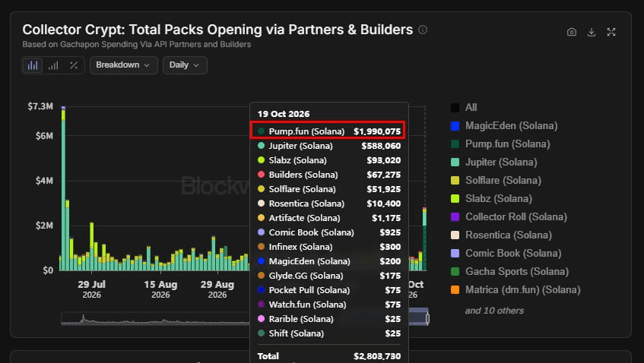Click the Comic Book (Solana) $925 tooltip row
The height and width of the screenshot is (363, 644).
[328, 232]
